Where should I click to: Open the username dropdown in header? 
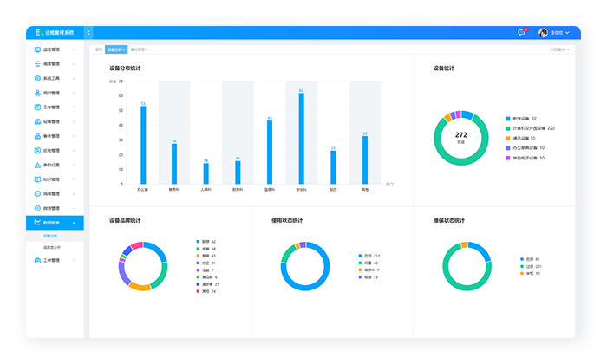(560, 32)
